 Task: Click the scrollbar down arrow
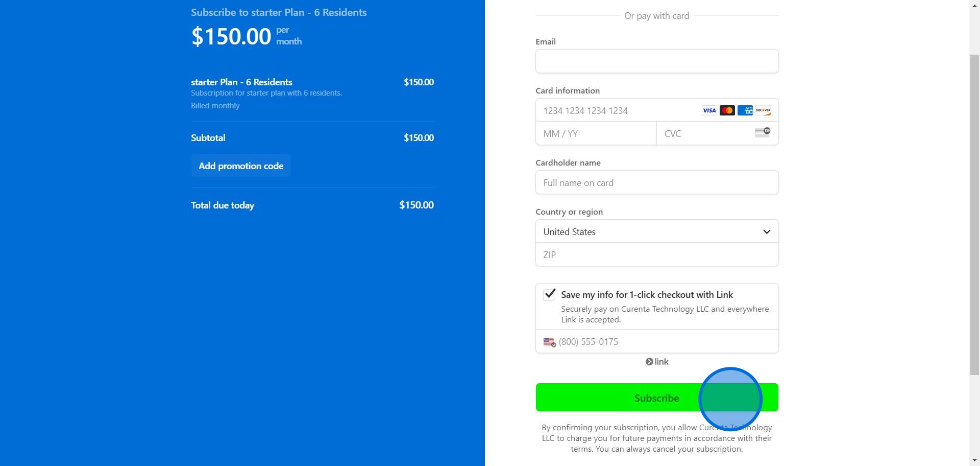click(974, 461)
